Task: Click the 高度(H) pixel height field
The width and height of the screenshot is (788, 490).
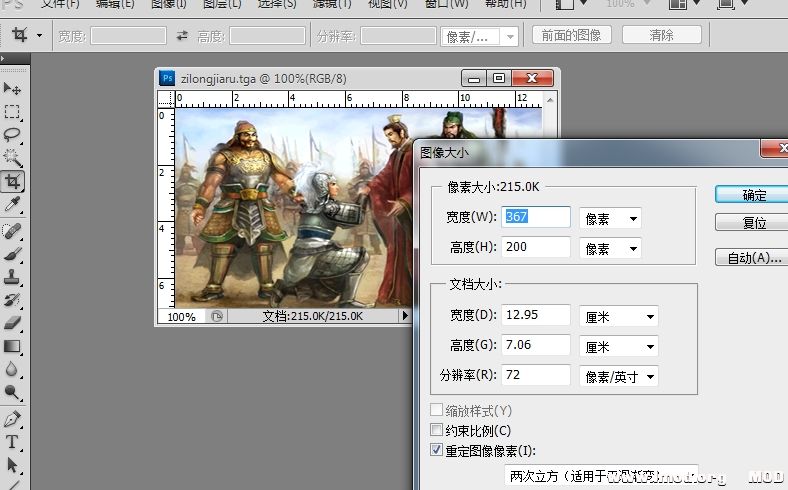Action: [x=536, y=248]
